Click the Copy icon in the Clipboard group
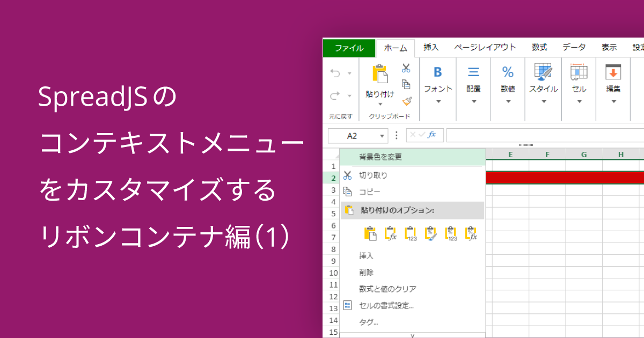 406,84
